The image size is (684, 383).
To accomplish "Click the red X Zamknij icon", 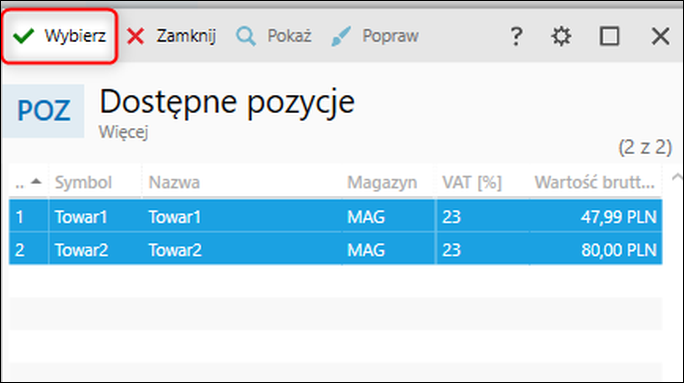I will coord(136,36).
